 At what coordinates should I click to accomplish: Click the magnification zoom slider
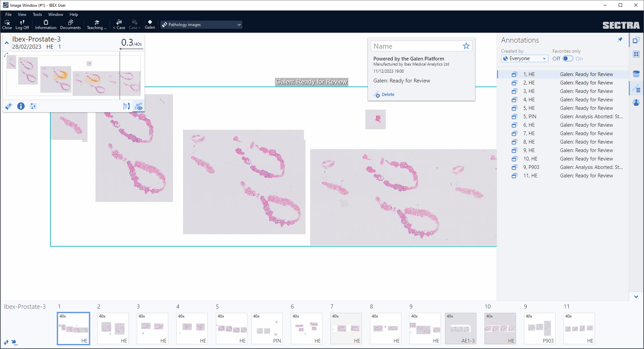pos(132,49)
